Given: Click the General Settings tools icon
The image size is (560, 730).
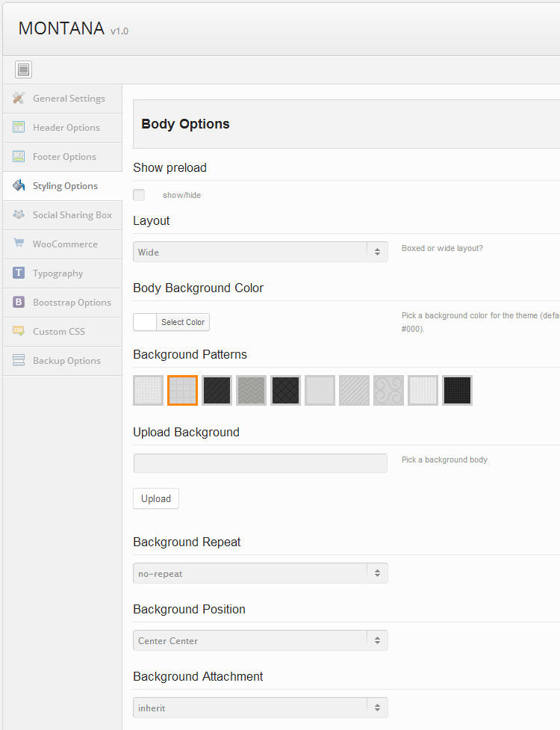Looking at the screenshot, I should (19, 99).
